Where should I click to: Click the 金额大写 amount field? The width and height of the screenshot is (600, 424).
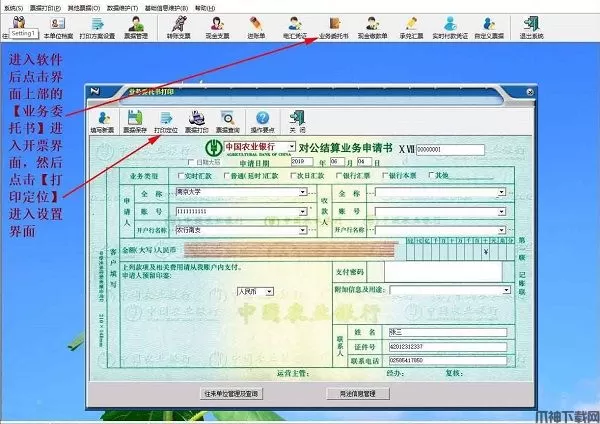click(x=290, y=250)
